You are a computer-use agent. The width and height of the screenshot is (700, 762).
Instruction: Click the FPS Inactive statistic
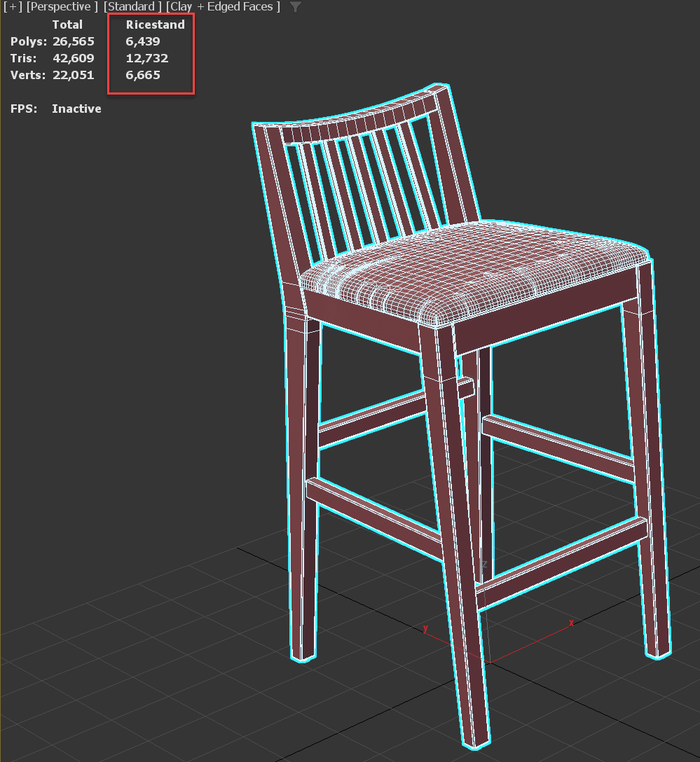coord(56,109)
